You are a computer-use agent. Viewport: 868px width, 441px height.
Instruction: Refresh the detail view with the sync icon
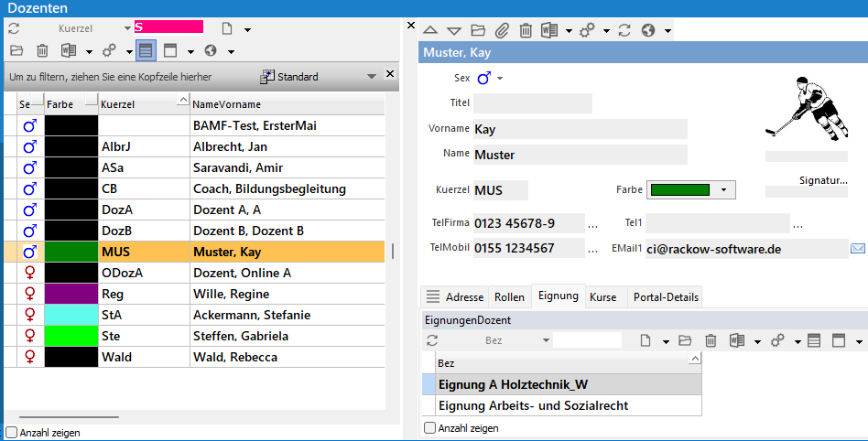(x=624, y=30)
